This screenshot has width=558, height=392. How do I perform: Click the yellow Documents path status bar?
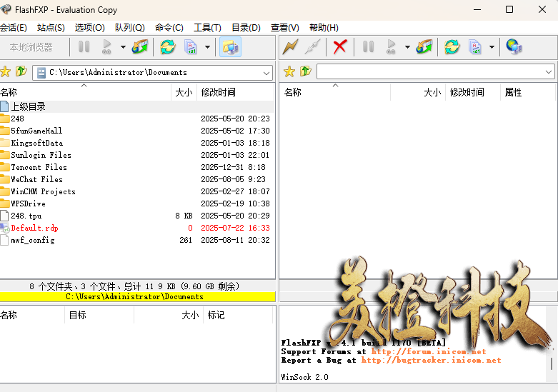click(x=137, y=296)
